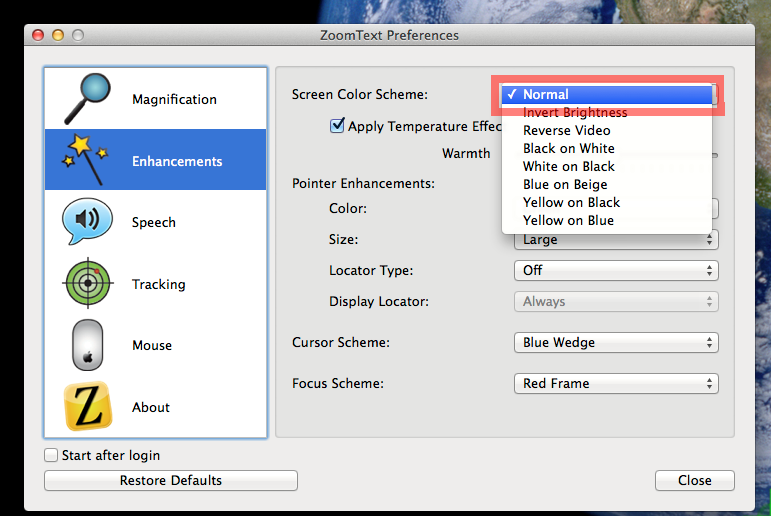Click the Restore Defaults button
Image resolution: width=771 pixels, height=516 pixels.
[171, 481]
